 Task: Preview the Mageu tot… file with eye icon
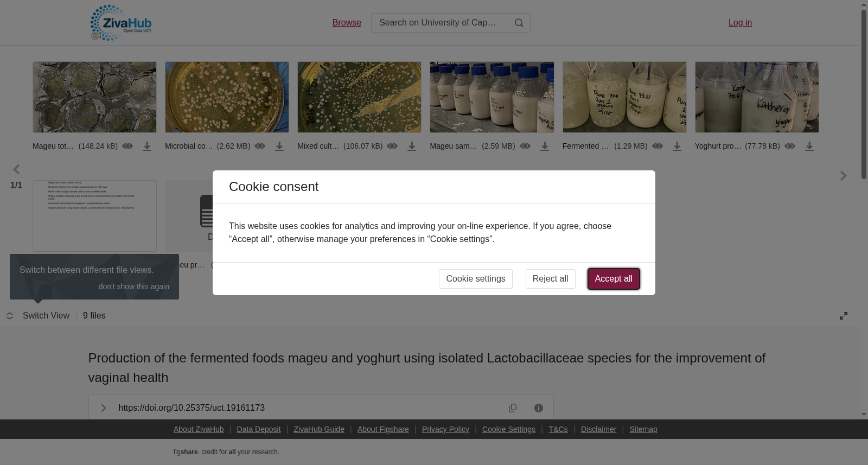coord(127,146)
